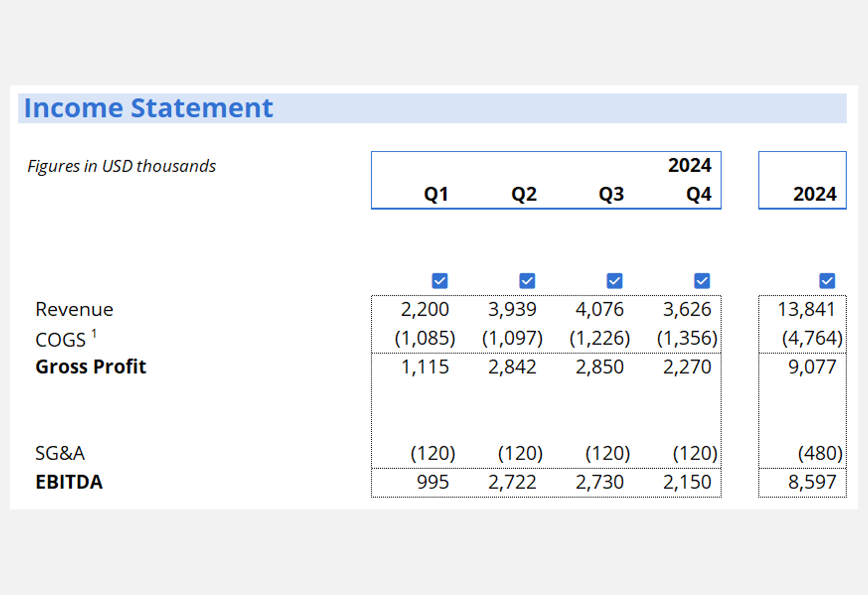Click the COGS footnote superscript 1
Screen dimensions: 868x595
click(94, 334)
